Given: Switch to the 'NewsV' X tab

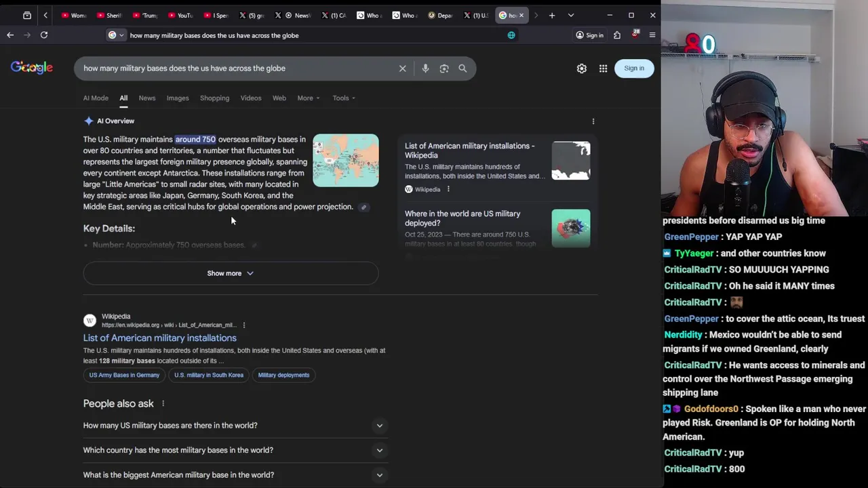Looking at the screenshot, I should click(297, 15).
